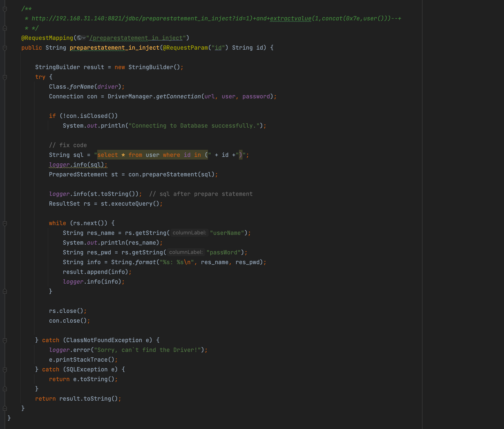Click the "Sorry, can`t find the Driver!" string
Viewport: 504px width, 429px height.
point(147,350)
